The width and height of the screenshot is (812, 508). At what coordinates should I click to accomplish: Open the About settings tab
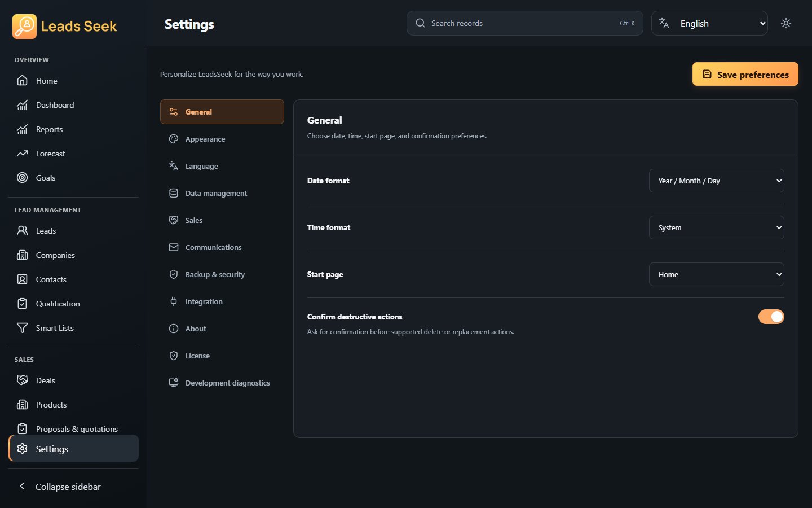tap(222, 329)
